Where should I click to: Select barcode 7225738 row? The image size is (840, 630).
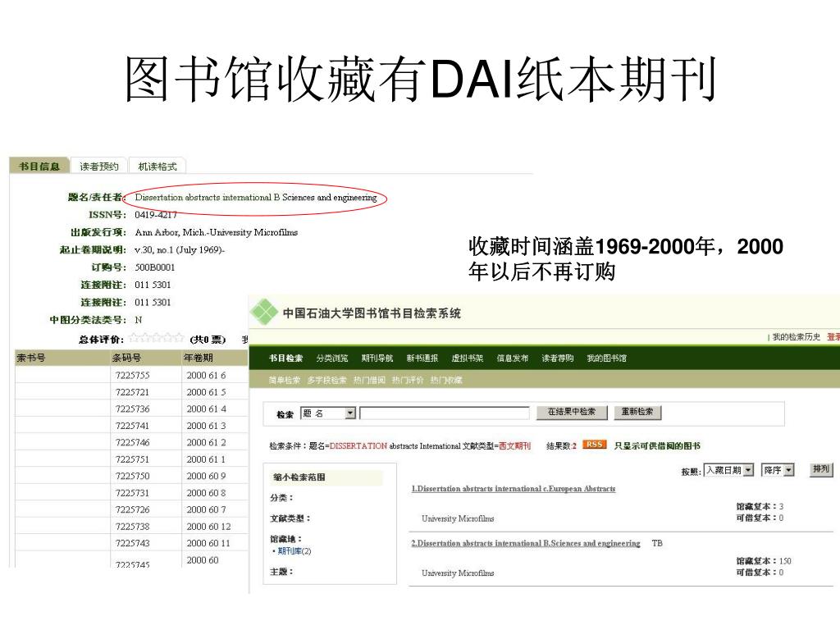pos(132,526)
